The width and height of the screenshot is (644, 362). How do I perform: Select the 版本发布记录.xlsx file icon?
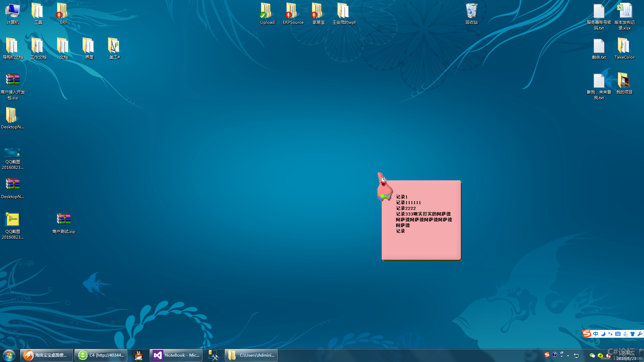tap(624, 17)
